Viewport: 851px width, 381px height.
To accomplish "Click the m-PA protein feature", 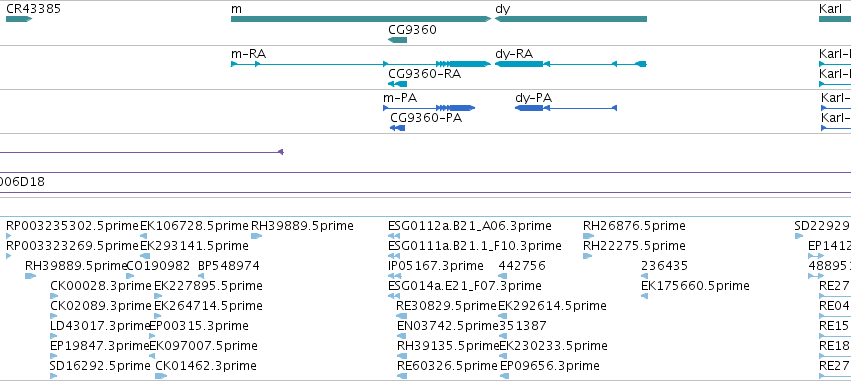I will pyautogui.click(x=429, y=108).
